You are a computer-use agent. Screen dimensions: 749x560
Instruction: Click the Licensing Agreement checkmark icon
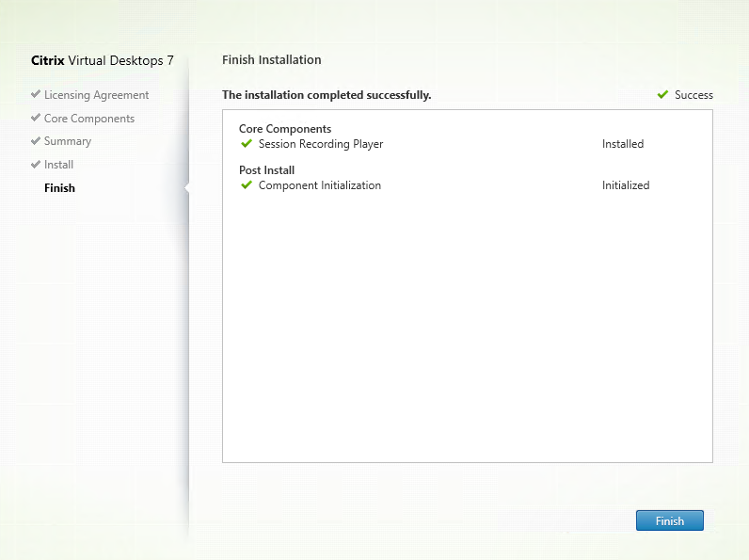36,95
